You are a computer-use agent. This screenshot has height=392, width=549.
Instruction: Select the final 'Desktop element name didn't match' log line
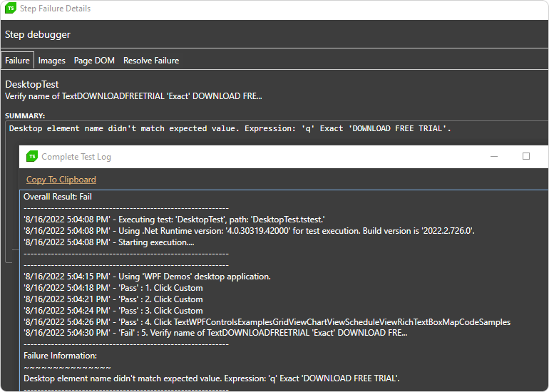click(212, 378)
